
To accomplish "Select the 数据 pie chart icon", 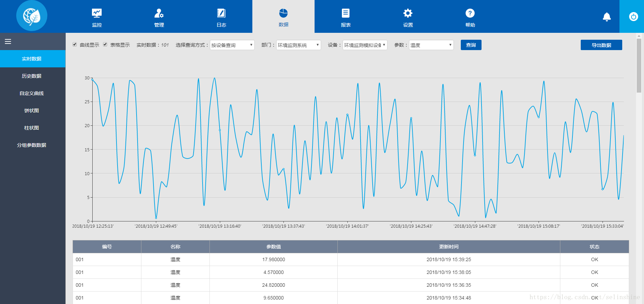I will click(x=283, y=13).
